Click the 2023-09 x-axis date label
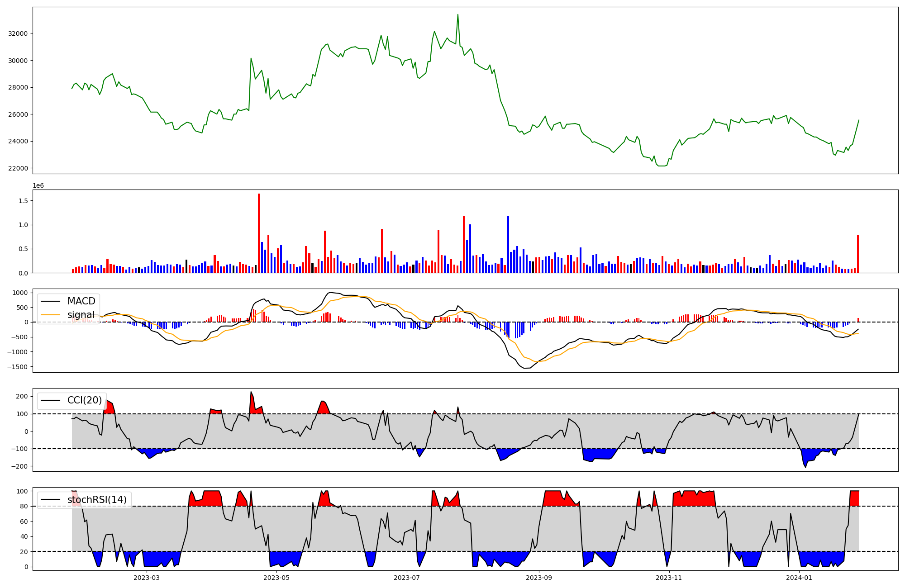905x588 pixels. (538, 578)
